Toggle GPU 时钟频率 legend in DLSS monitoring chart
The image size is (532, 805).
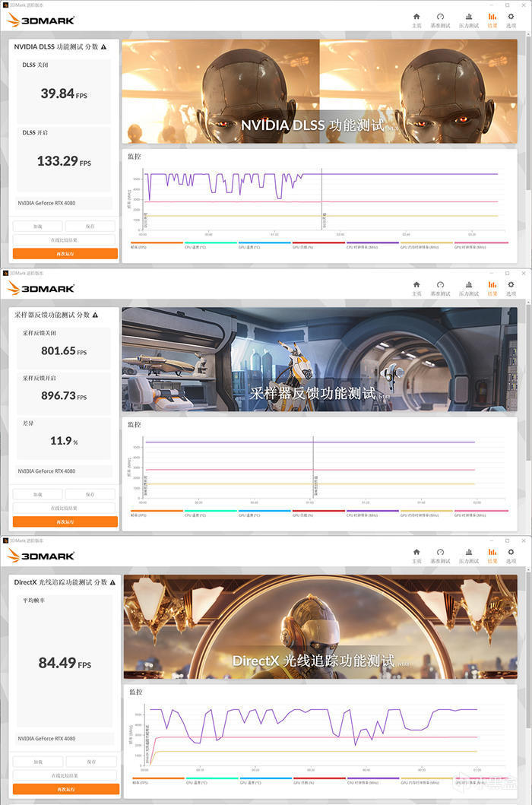(x=480, y=246)
